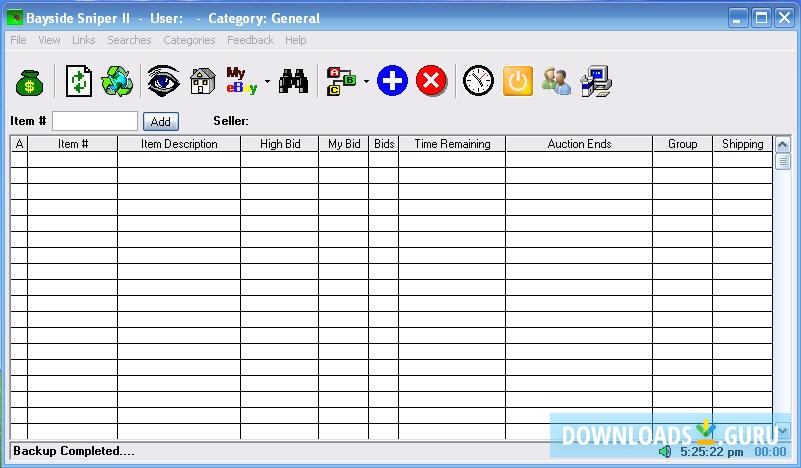This screenshot has height=468, width=801.
Task: Open the Searches menu
Action: tap(129, 40)
